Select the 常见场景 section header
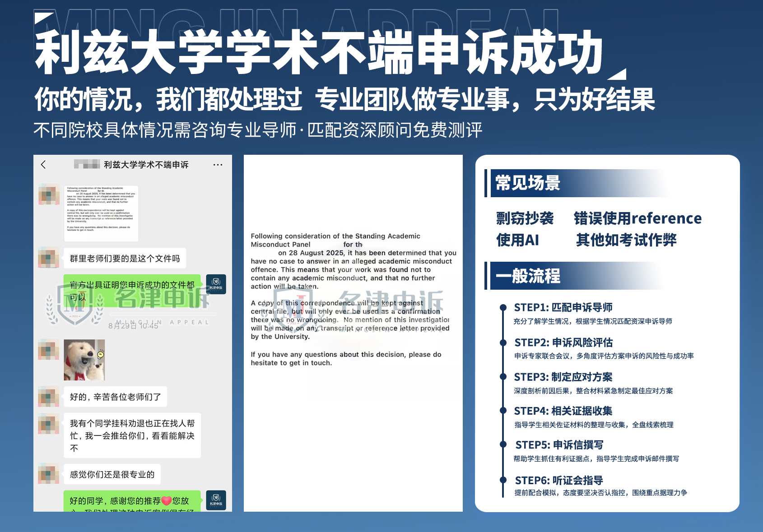Viewport: 763px width, 532px height. (x=528, y=183)
